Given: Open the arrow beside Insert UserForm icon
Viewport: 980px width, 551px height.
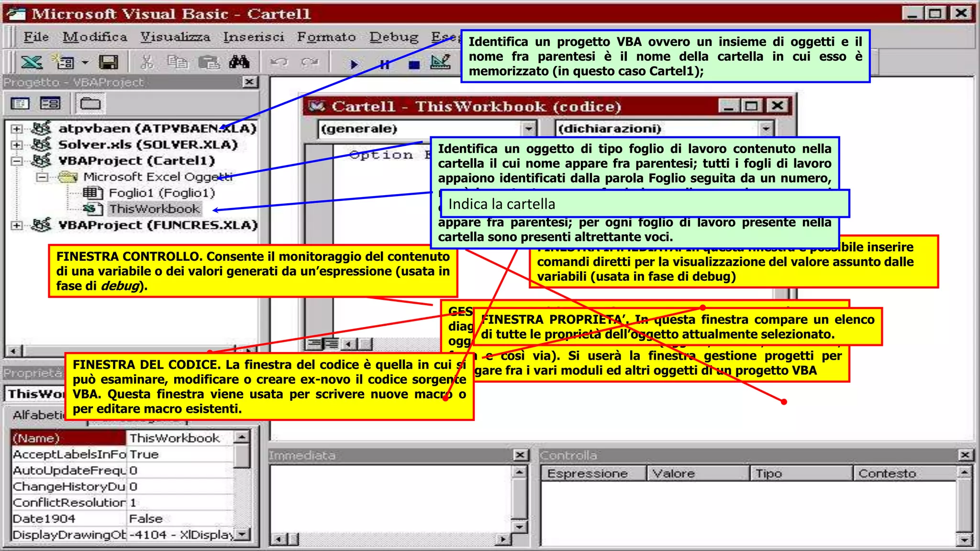Looking at the screenshot, I should (85, 62).
